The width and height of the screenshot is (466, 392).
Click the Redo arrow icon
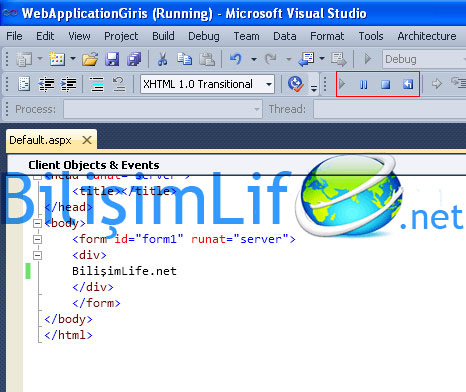[x=271, y=59]
